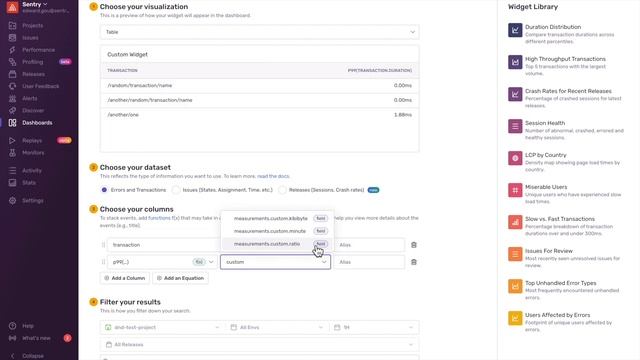
Task: Click the Activity list icon
Action: pos(13,171)
